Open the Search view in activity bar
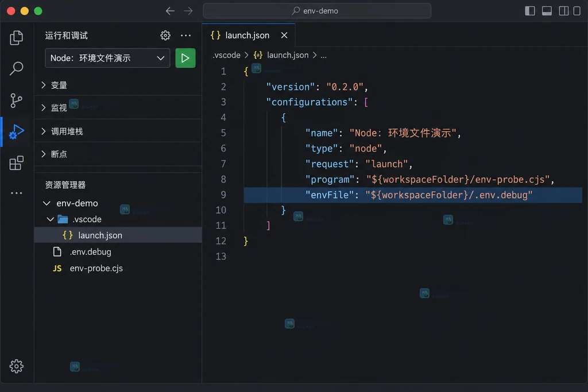Screen dimensions: 588x392 pos(16,68)
